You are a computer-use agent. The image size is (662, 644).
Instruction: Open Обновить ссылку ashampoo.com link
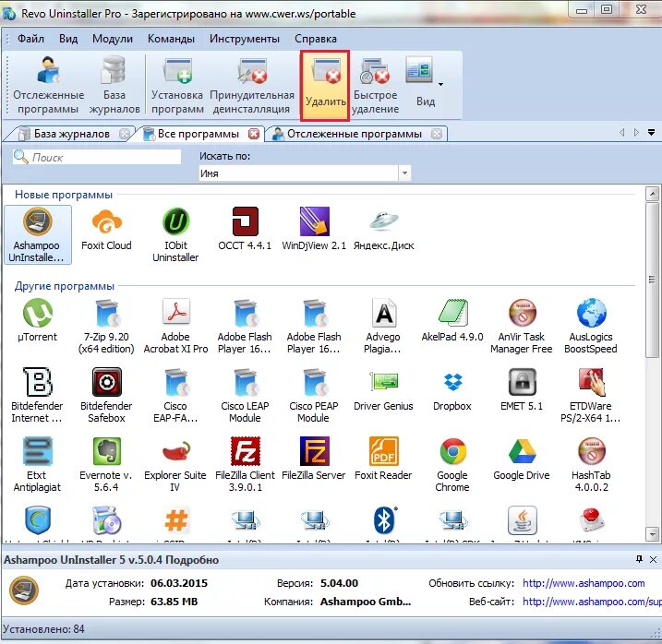point(584,583)
